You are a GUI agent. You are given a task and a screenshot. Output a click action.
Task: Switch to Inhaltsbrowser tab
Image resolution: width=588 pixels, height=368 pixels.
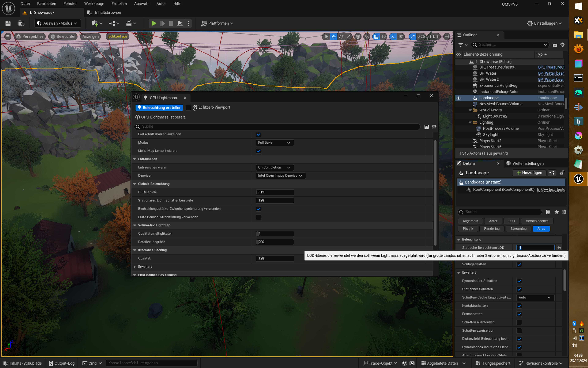point(104,12)
